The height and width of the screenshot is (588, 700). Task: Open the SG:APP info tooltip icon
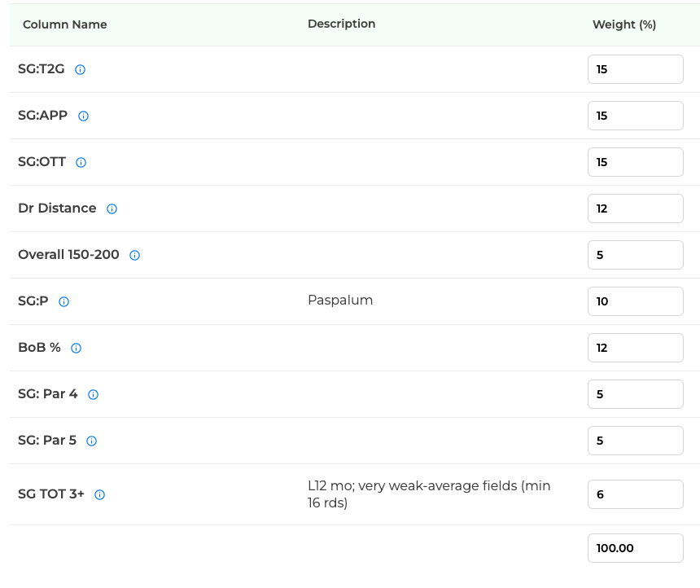84,116
